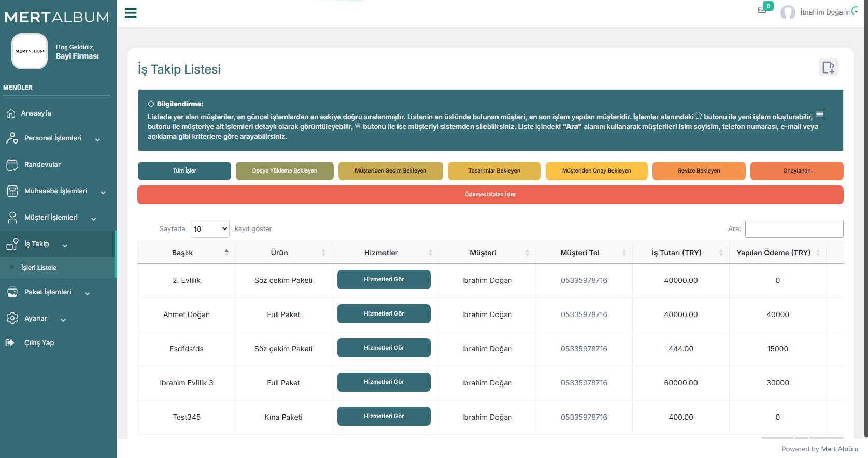Open the records per page dropdown
868x458 pixels.
(x=210, y=229)
